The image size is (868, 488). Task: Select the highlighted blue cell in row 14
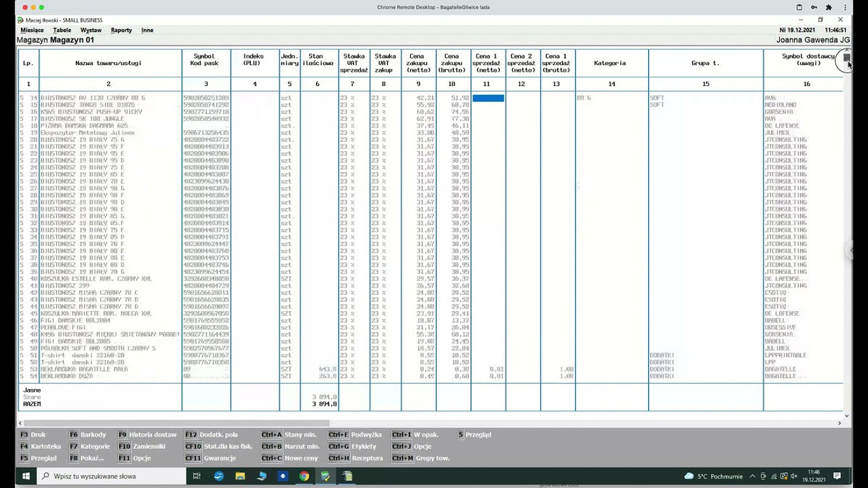click(x=488, y=98)
